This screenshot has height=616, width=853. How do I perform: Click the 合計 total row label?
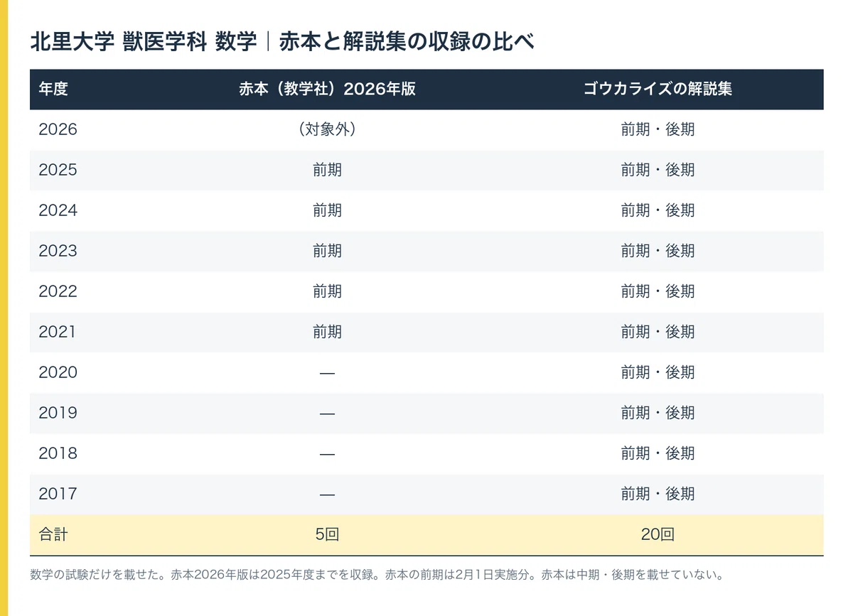[x=53, y=535]
